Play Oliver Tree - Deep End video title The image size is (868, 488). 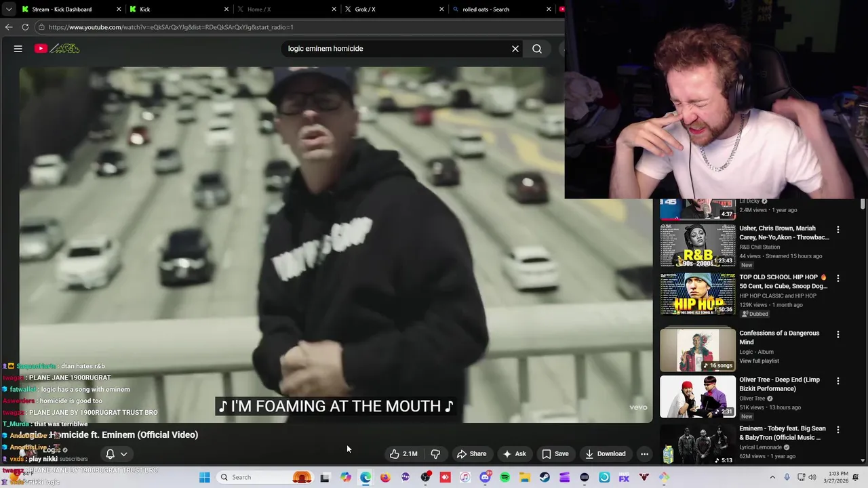(x=779, y=384)
